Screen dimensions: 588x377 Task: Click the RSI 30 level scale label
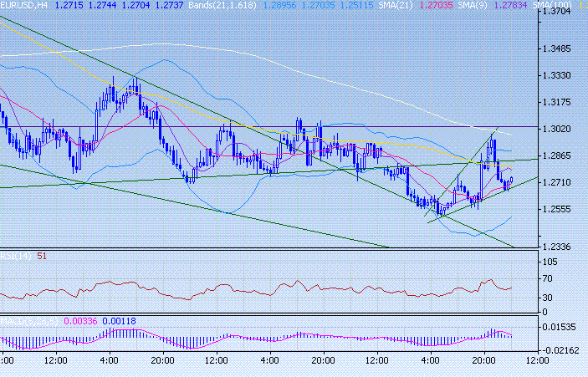click(549, 299)
